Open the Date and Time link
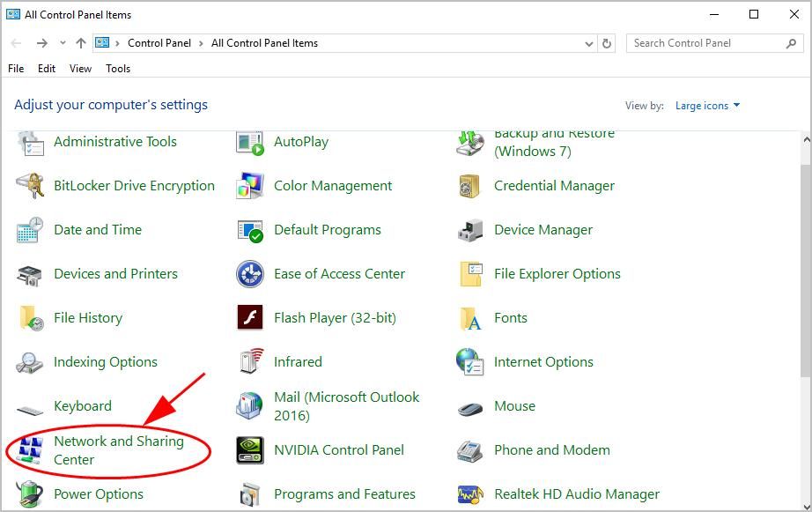 coord(98,230)
